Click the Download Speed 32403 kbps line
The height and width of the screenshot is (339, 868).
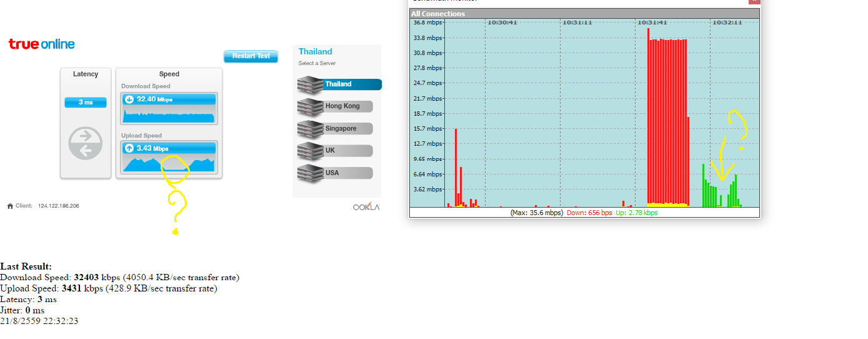click(120, 278)
